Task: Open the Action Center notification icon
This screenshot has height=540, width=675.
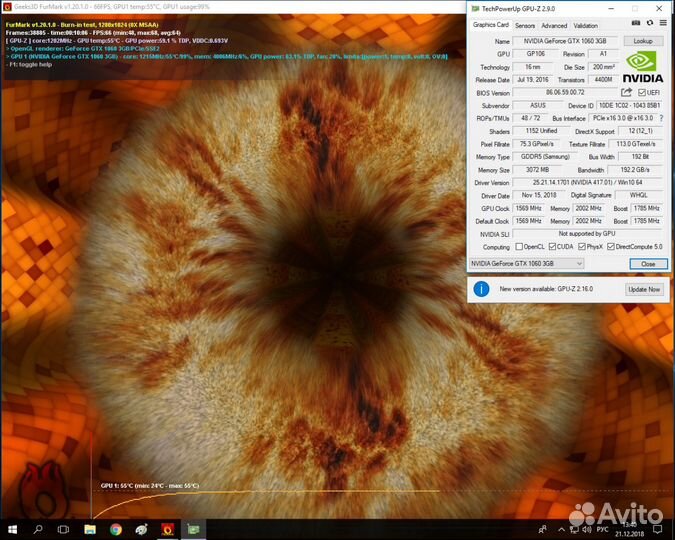Action: click(657, 529)
